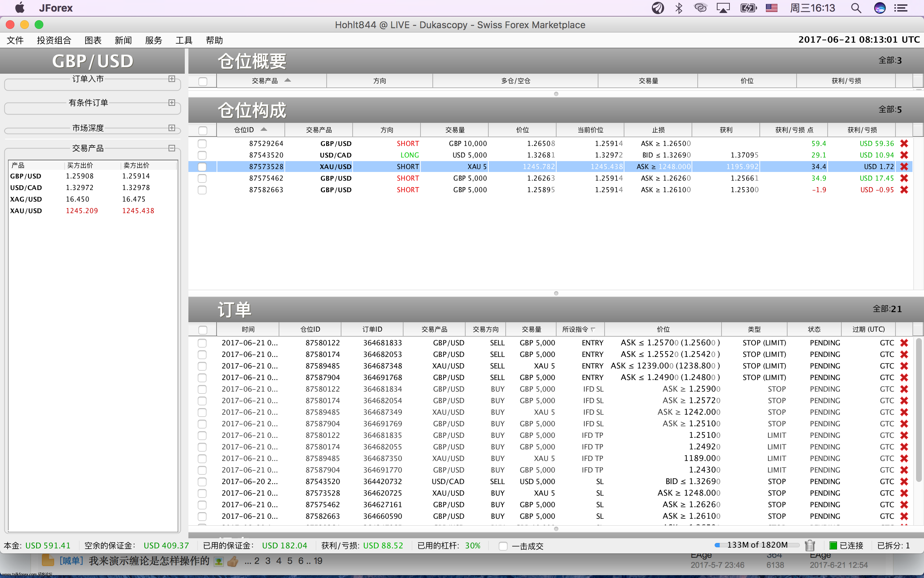
Task: Open the 投资组合 menu
Action: click(x=54, y=40)
